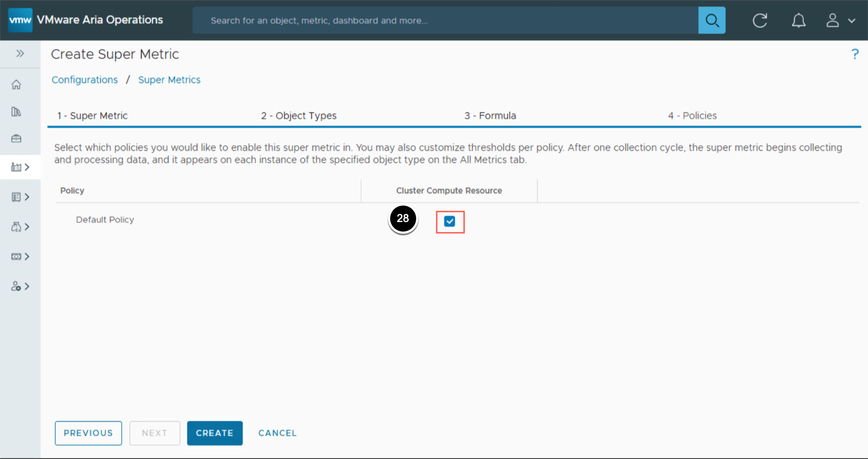Go to the 2 - Object Types step
868x459 pixels.
pyautogui.click(x=299, y=116)
